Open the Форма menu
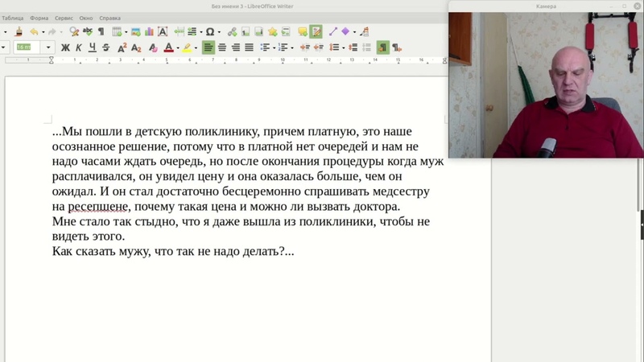644x362 pixels. pyautogui.click(x=39, y=18)
